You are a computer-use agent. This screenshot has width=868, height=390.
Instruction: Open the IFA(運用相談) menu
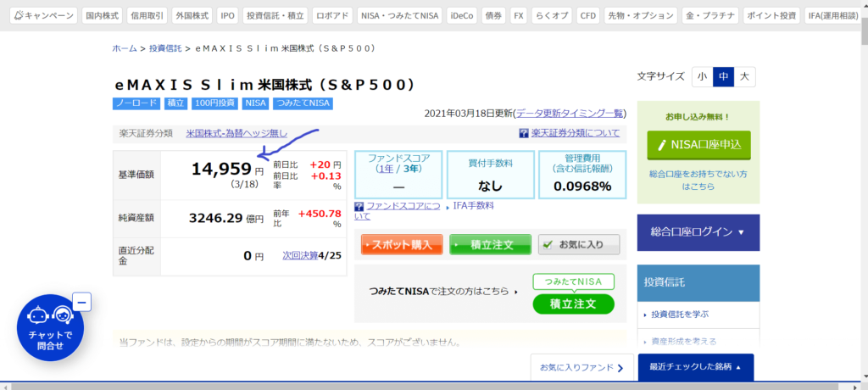[x=833, y=15]
